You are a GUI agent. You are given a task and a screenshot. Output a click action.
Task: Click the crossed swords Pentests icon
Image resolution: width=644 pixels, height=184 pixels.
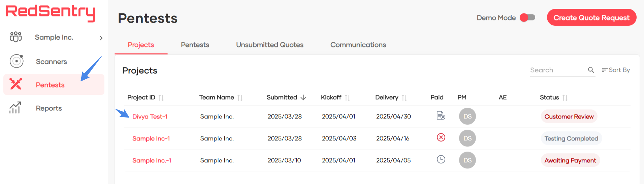(15, 84)
